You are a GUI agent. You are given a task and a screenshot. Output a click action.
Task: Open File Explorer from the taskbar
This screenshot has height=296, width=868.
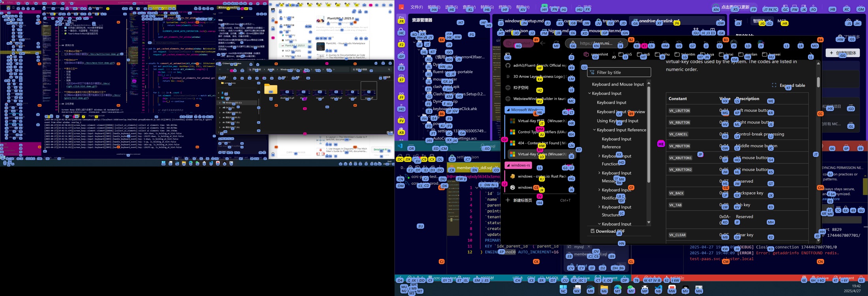[604, 289]
